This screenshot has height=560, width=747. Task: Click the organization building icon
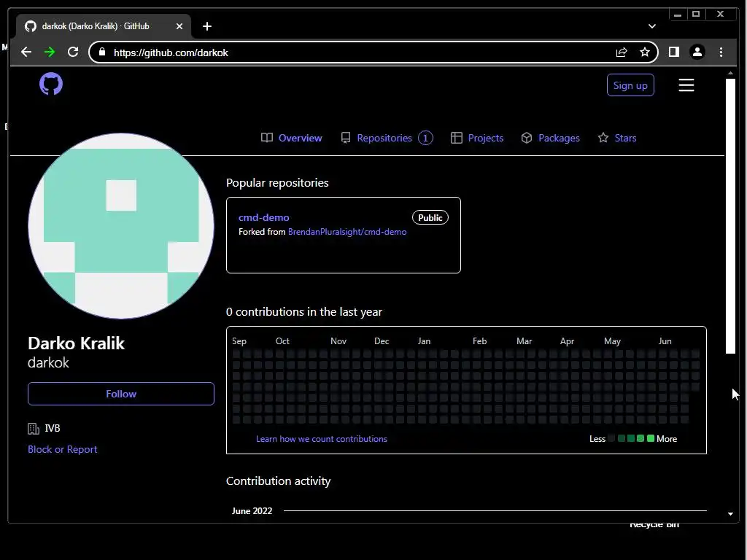(x=34, y=429)
